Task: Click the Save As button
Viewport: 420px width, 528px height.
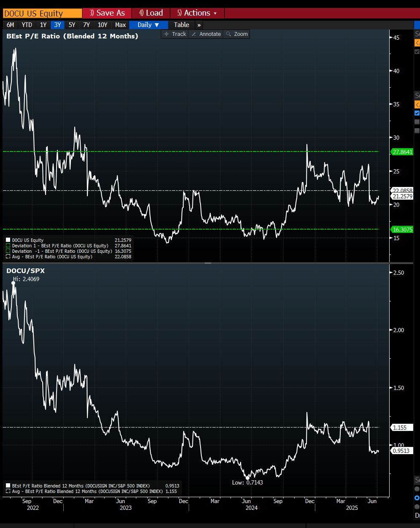Action: coord(107,13)
